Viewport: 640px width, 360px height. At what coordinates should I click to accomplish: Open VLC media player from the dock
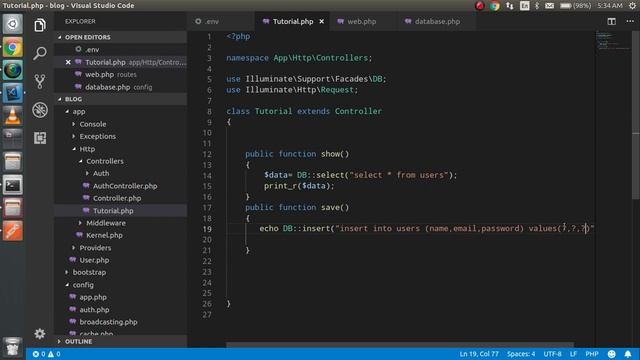pyautogui.click(x=13, y=116)
